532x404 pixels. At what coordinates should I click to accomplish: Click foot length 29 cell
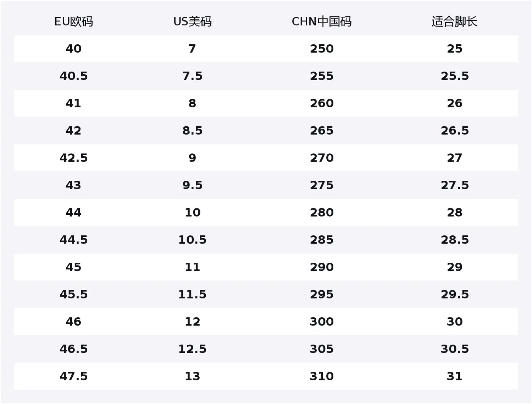pos(454,267)
